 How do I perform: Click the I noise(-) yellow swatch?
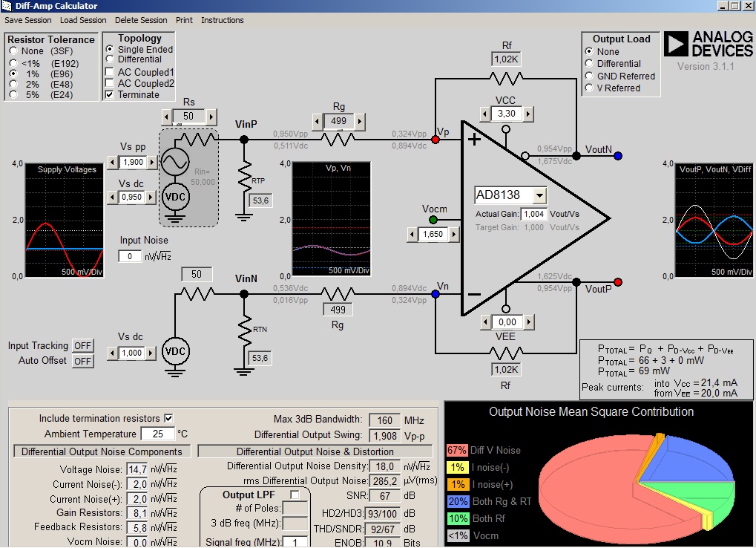[456, 468]
